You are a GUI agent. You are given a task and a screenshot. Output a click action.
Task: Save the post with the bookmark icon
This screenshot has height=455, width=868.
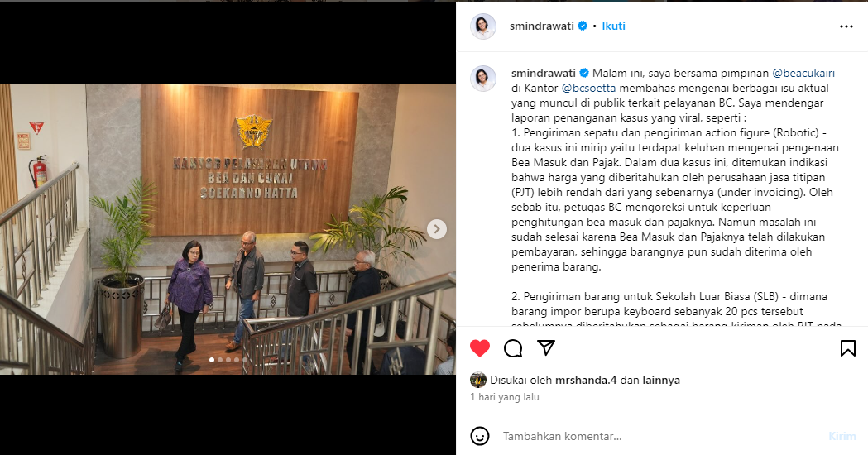coord(847,348)
